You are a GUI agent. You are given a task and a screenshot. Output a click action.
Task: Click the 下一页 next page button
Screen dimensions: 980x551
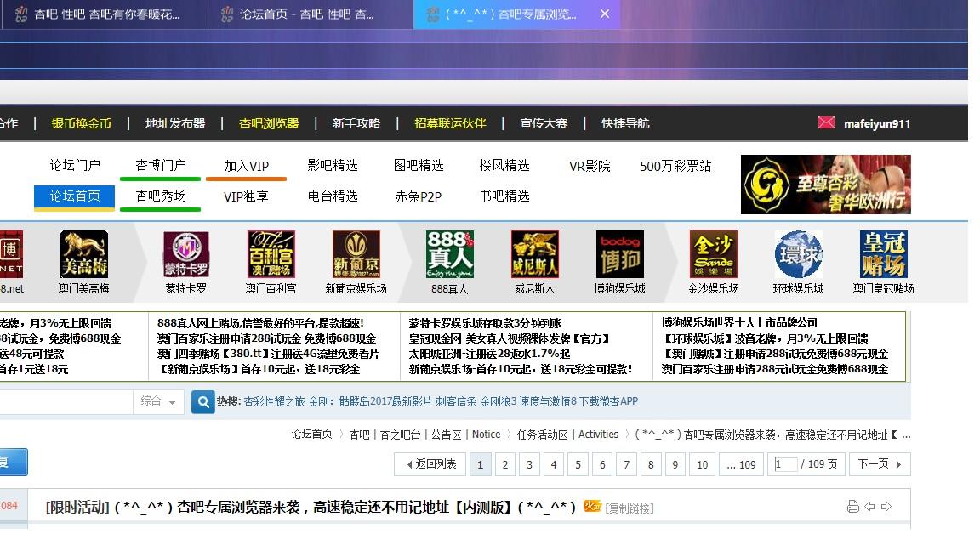pos(879,464)
